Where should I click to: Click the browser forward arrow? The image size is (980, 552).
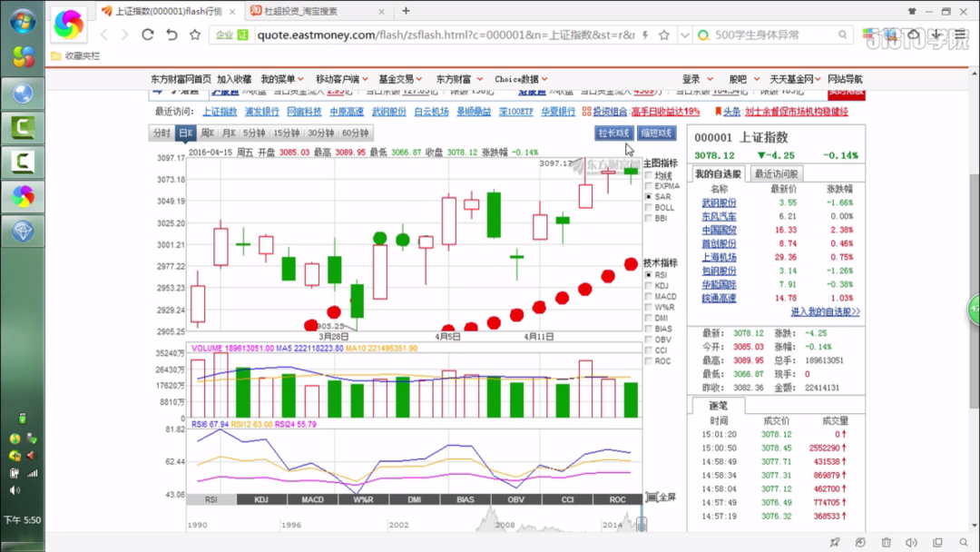[x=124, y=35]
